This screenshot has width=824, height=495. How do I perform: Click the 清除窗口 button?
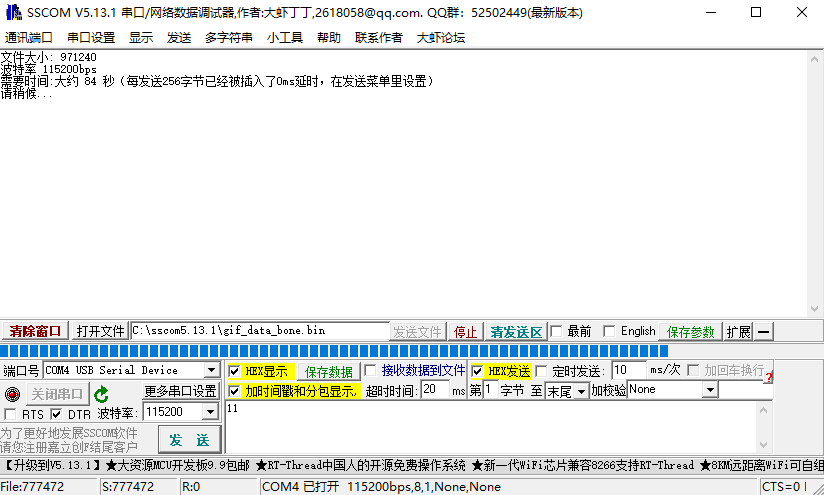pyautogui.click(x=35, y=332)
